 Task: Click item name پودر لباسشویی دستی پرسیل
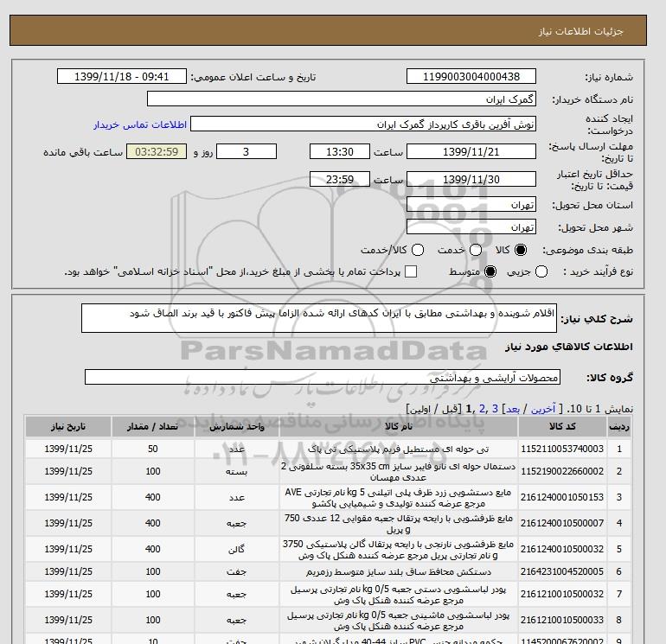(x=399, y=595)
